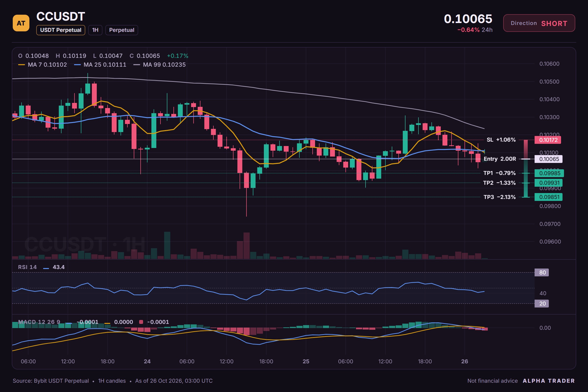This screenshot has height=392, width=588.
Task: Click the ALPHA TRADER brand text
Action: tap(549, 381)
